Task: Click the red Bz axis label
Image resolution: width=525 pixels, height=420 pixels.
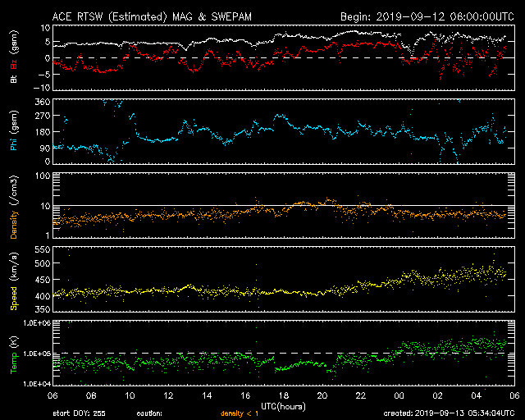Action: click(14, 64)
